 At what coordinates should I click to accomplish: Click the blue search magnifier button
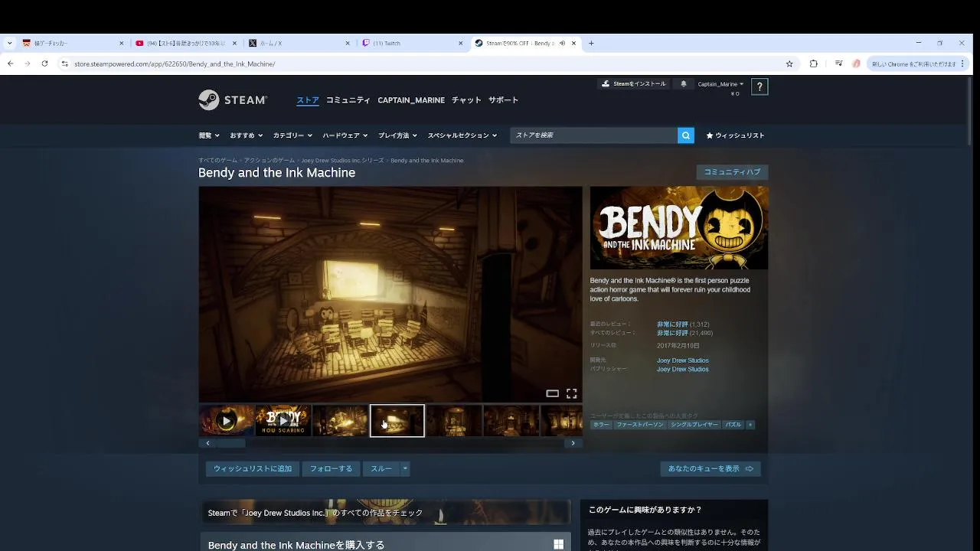tap(686, 135)
